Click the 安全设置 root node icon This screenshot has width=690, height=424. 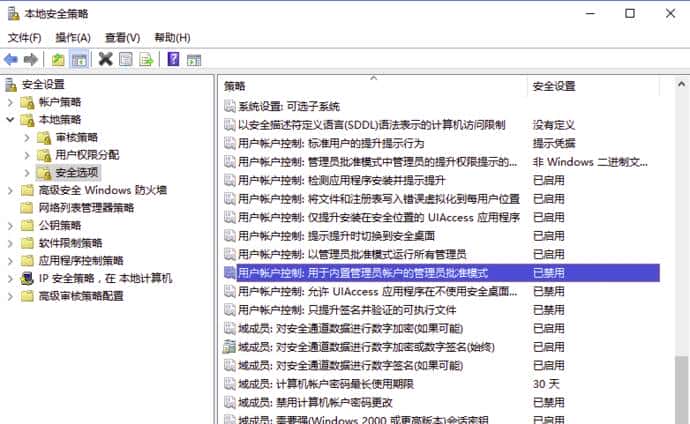pos(11,84)
